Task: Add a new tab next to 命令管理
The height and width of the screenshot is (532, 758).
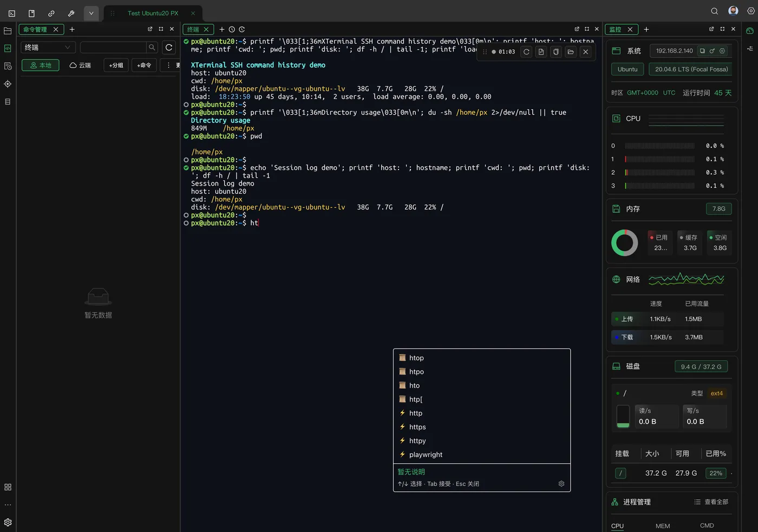Action: (x=72, y=29)
